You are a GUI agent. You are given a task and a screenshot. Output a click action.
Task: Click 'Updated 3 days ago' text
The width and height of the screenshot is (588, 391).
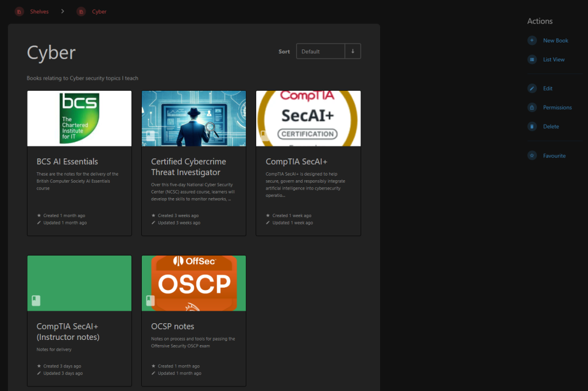63,373
